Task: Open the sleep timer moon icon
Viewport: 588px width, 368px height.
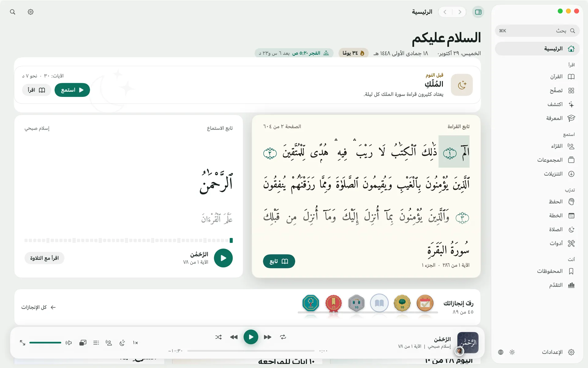Action: [122, 343]
